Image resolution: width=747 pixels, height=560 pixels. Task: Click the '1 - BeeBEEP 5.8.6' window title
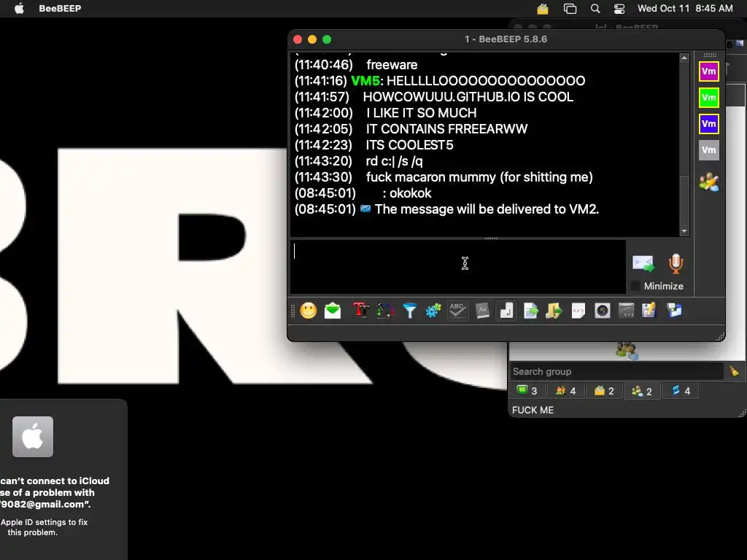(506, 39)
